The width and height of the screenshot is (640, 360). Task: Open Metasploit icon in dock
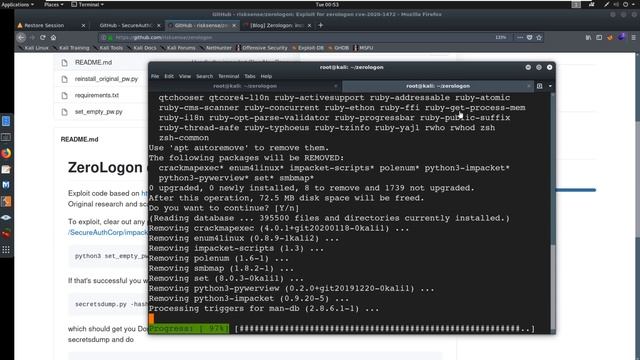6,185
